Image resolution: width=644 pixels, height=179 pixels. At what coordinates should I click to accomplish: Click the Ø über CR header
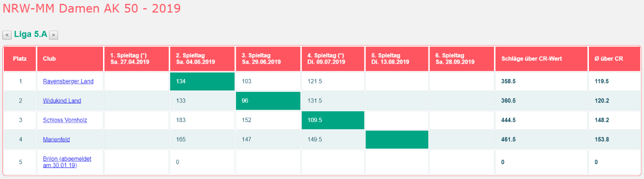(x=614, y=59)
